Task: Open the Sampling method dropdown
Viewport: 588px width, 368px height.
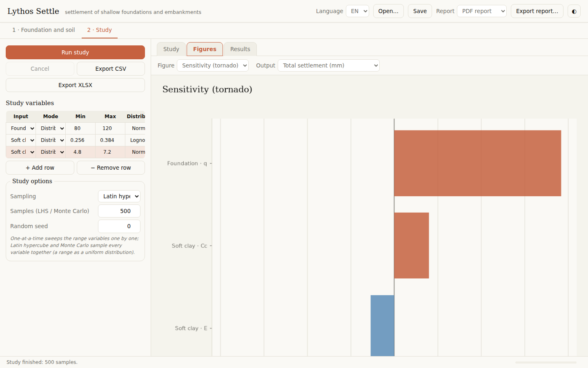Action: 119,196
